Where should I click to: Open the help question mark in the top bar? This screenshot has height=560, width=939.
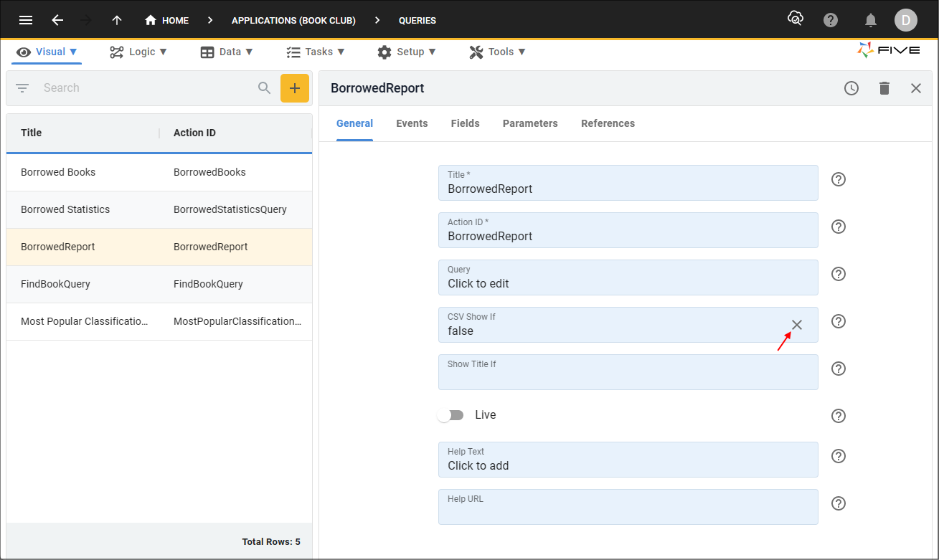[x=831, y=20]
